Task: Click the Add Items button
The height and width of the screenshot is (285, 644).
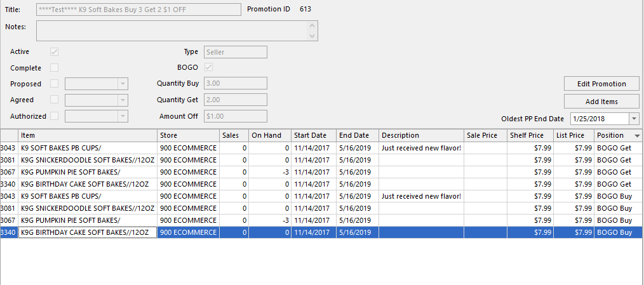Action: (x=601, y=102)
